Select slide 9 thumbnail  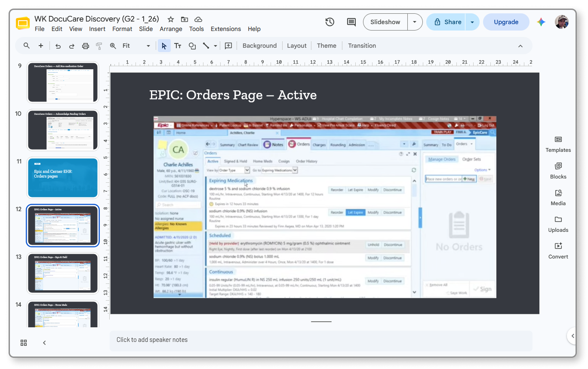63,82
